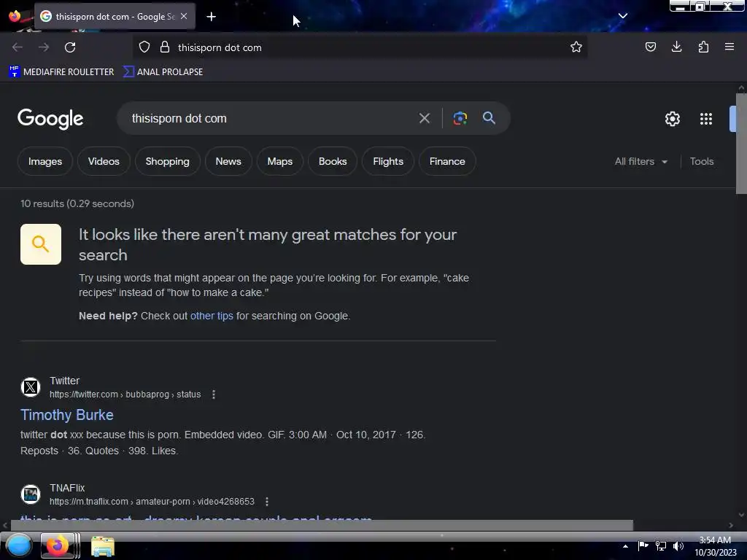Screen dimensions: 747x560
Task: Click the Google logo
Action: click(x=50, y=119)
